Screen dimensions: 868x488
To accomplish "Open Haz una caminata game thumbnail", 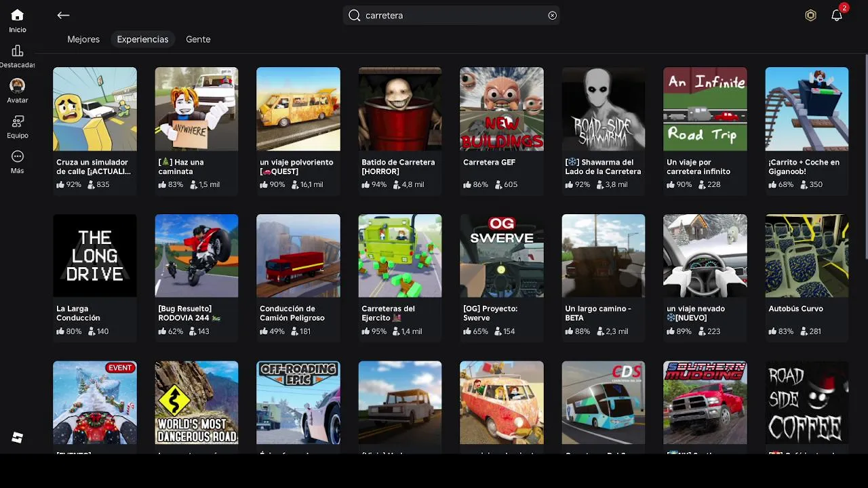I will [x=197, y=108].
